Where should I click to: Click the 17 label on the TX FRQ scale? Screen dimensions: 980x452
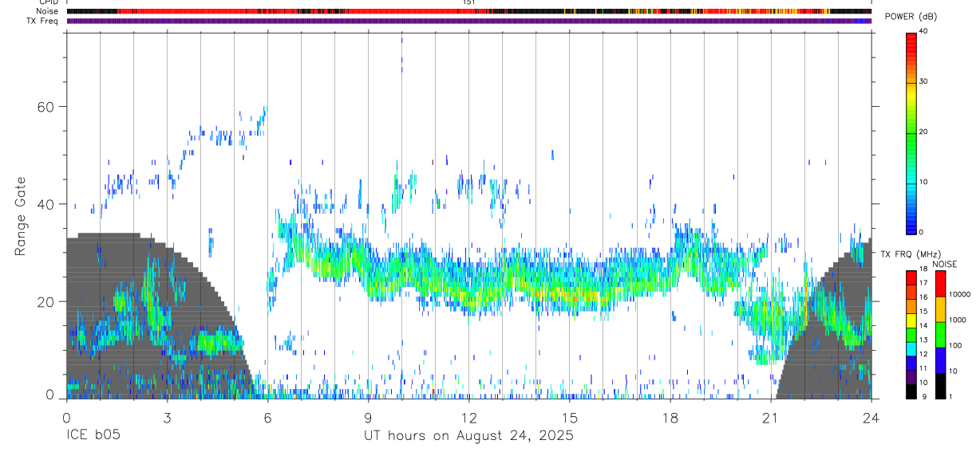click(x=923, y=283)
